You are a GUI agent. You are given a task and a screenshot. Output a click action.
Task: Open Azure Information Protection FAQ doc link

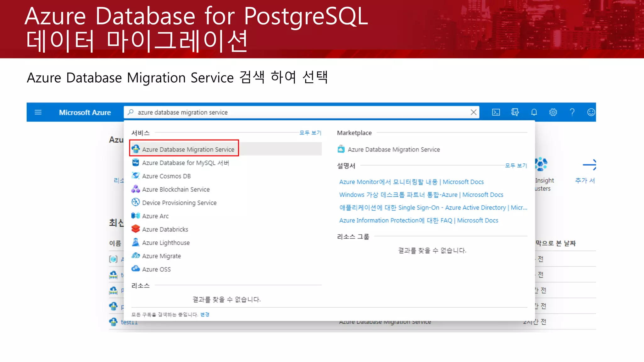coord(419,220)
